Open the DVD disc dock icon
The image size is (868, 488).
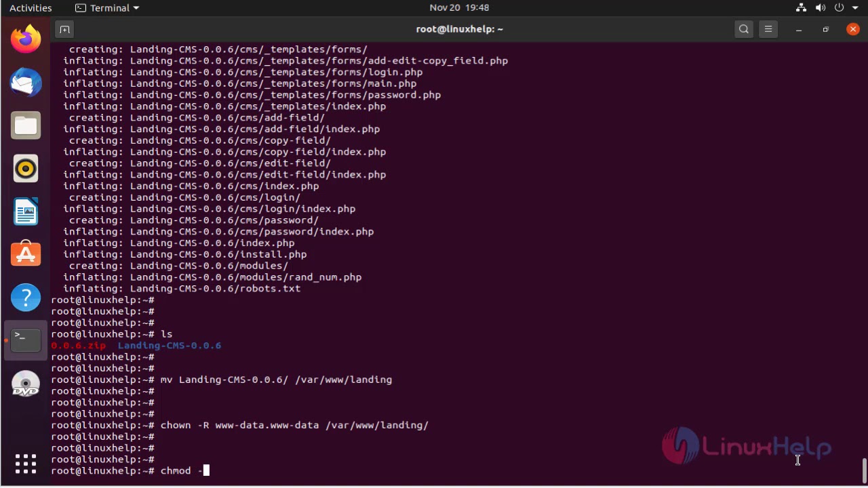coord(26,384)
